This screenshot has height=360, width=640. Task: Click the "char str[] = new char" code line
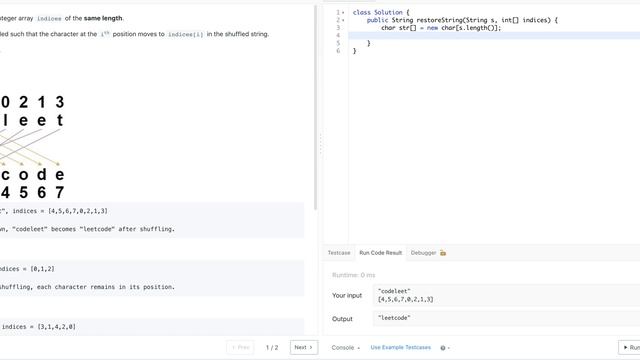441,28
